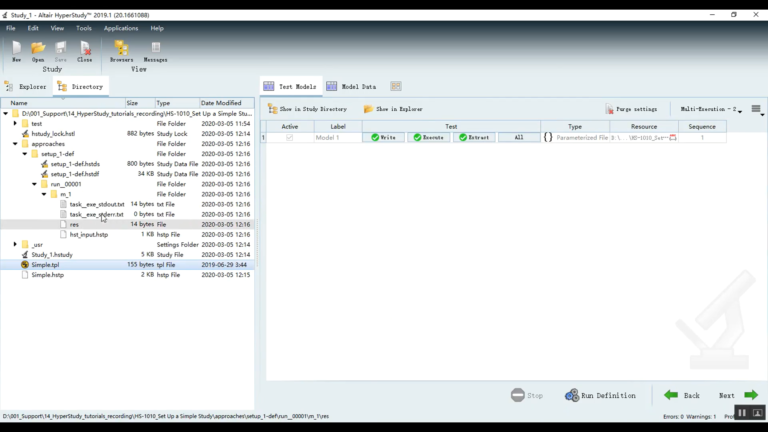Image resolution: width=768 pixels, height=432 pixels.
Task: Select setup_1-def.hstdf study data file
Action: pos(74,174)
